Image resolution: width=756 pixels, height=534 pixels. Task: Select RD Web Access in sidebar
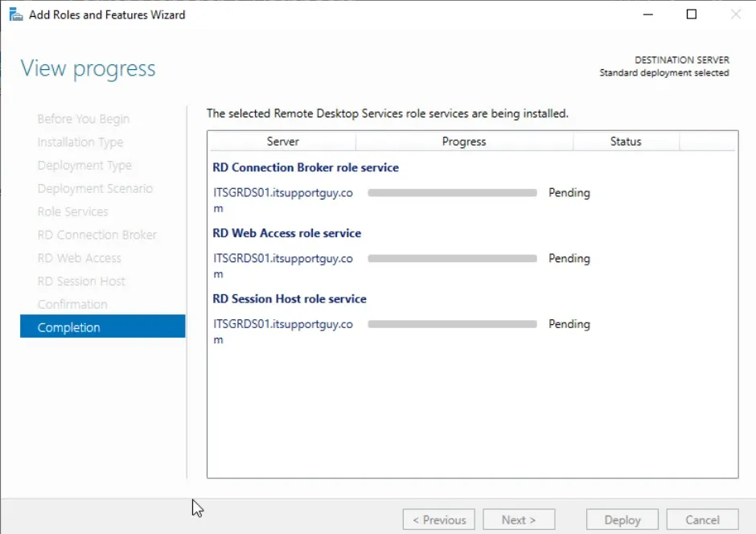tap(79, 257)
